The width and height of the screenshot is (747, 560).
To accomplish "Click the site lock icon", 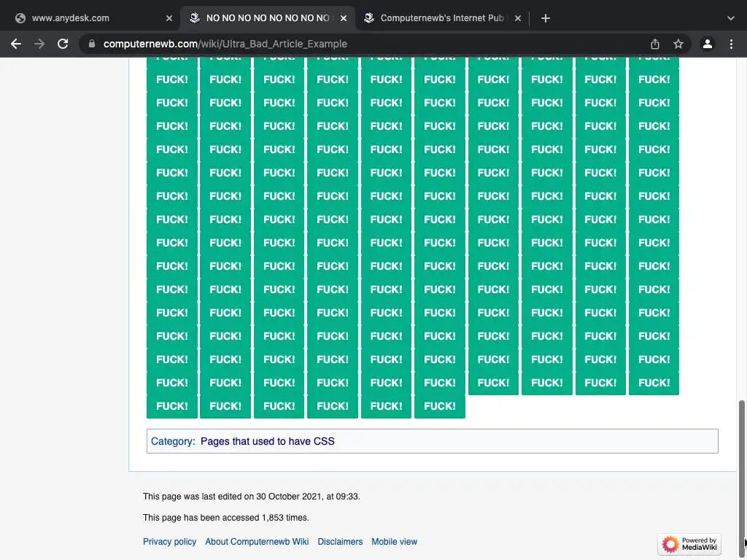I will [x=92, y=44].
